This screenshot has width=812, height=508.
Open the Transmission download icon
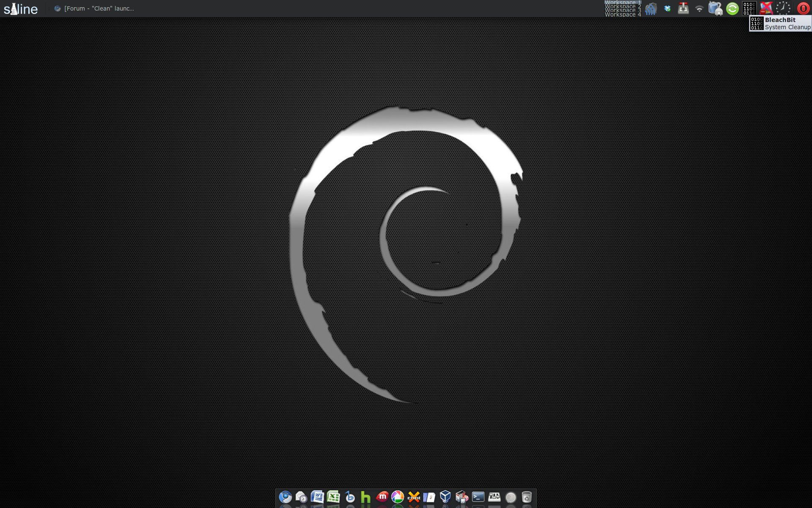(x=683, y=8)
